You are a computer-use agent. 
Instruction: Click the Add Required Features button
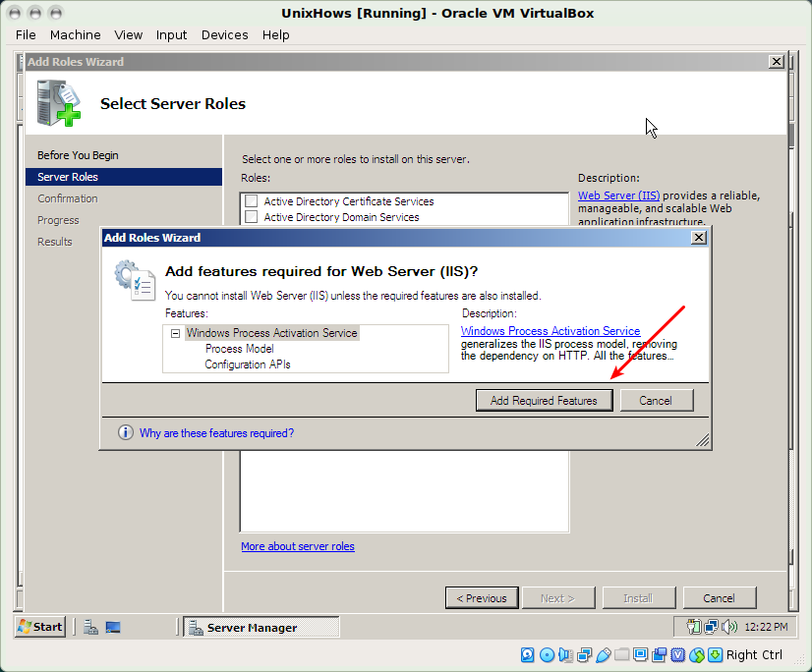(544, 400)
